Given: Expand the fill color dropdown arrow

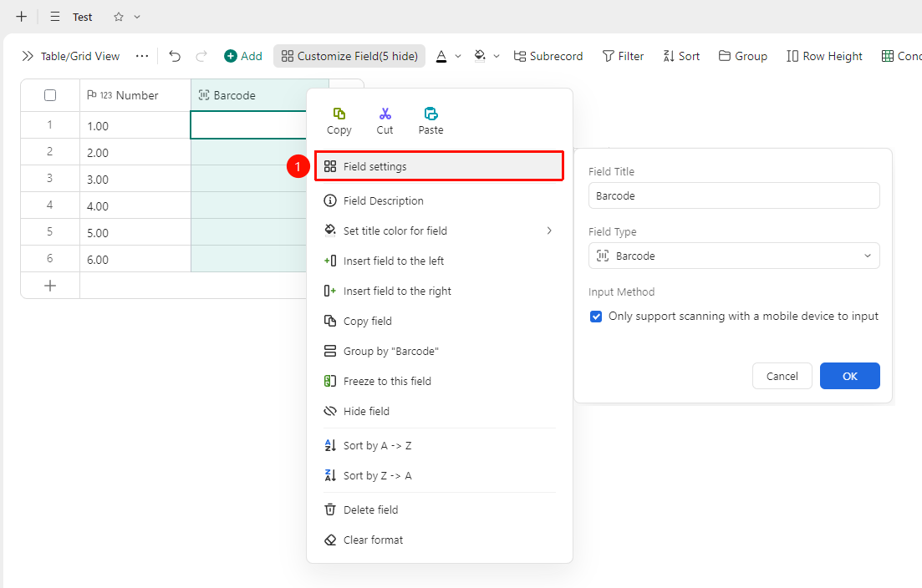Looking at the screenshot, I should point(497,57).
